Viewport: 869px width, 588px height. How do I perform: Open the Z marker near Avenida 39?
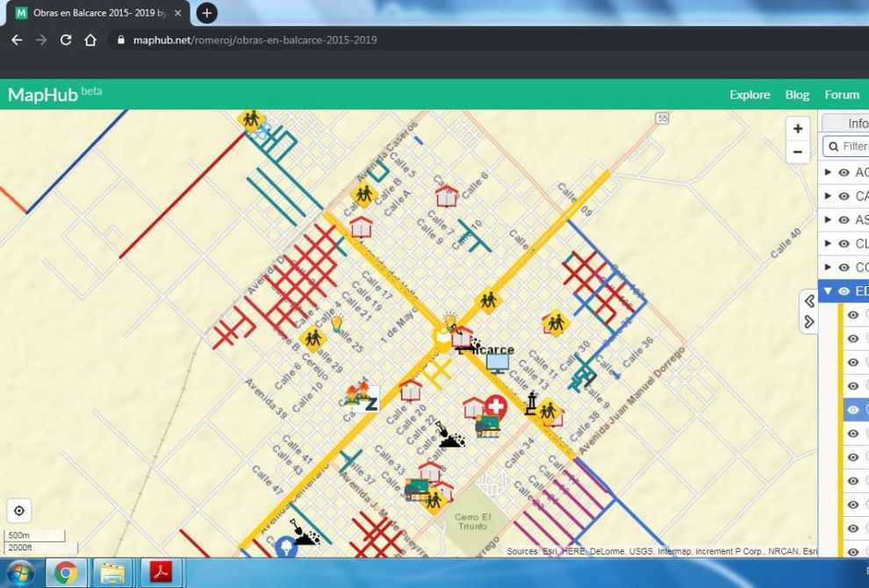(370, 402)
